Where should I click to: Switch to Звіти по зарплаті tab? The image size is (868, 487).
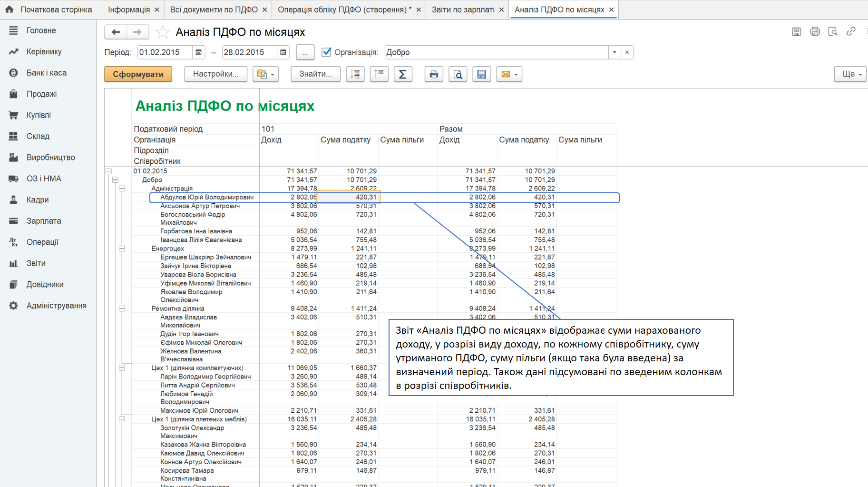click(463, 10)
